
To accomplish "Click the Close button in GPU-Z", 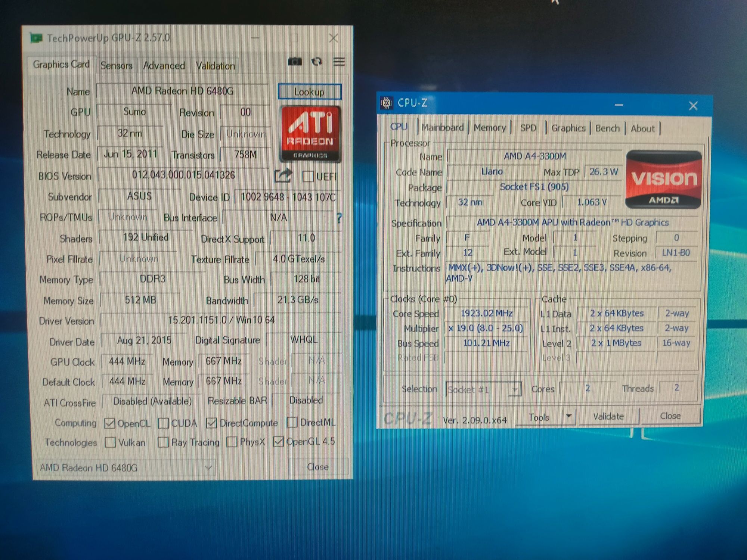I will pos(318,467).
